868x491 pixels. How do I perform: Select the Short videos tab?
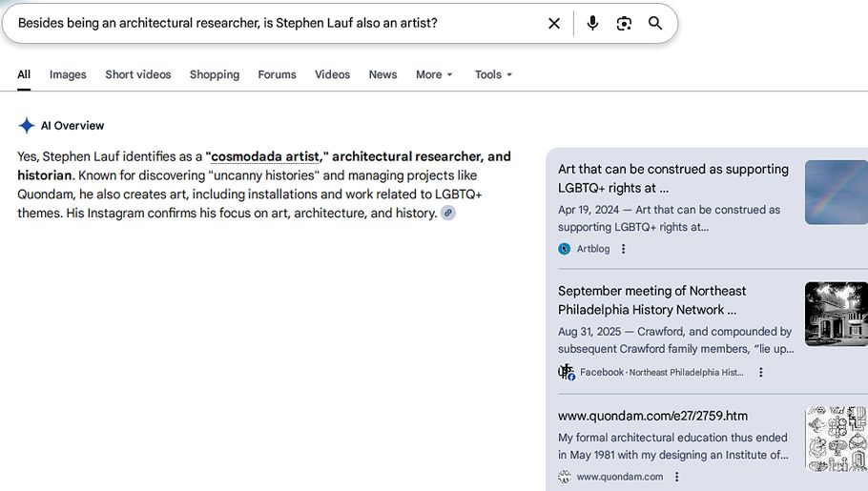pyautogui.click(x=138, y=74)
